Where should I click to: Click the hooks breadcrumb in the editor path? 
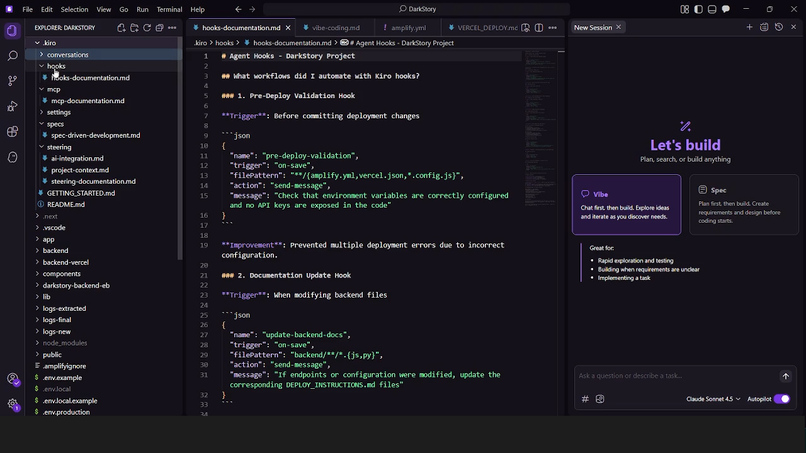pos(224,43)
